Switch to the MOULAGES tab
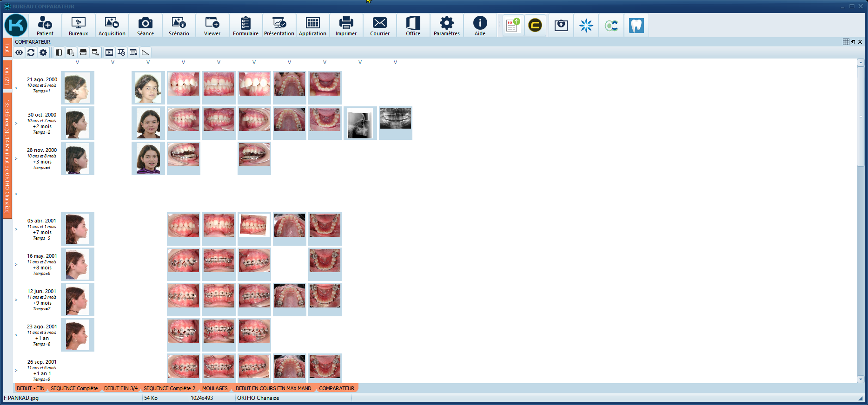This screenshot has height=405, width=868. pyautogui.click(x=215, y=388)
